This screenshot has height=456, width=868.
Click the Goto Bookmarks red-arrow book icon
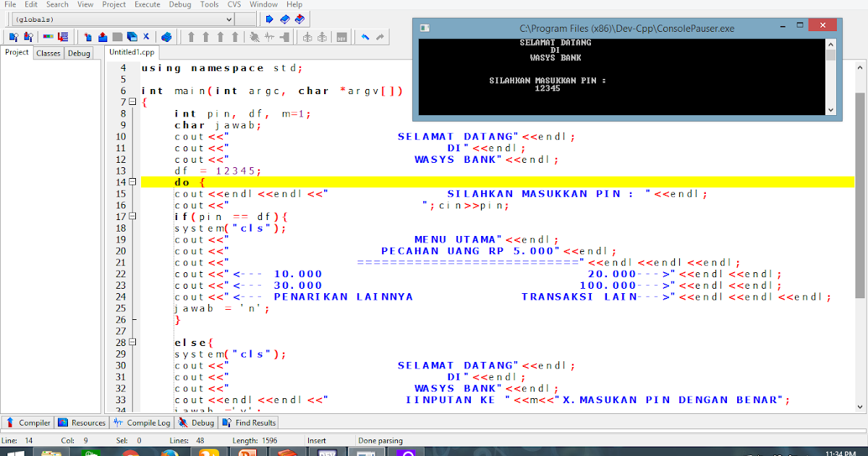[x=299, y=20]
